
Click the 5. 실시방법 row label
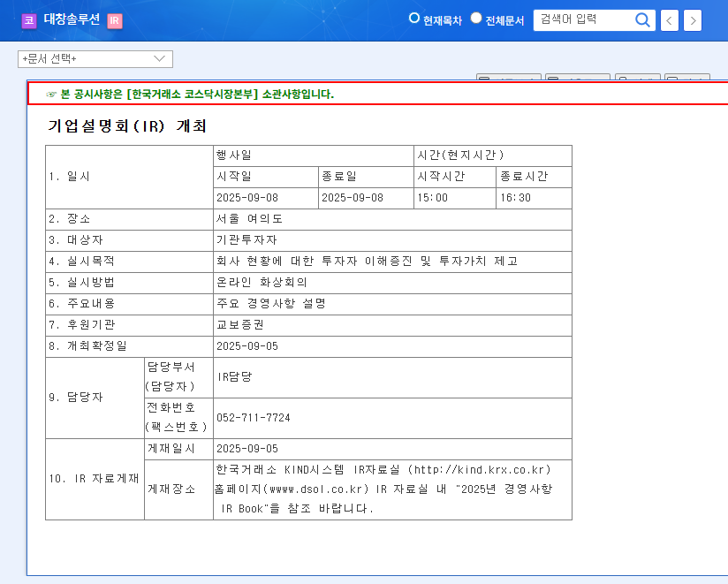click(x=81, y=282)
